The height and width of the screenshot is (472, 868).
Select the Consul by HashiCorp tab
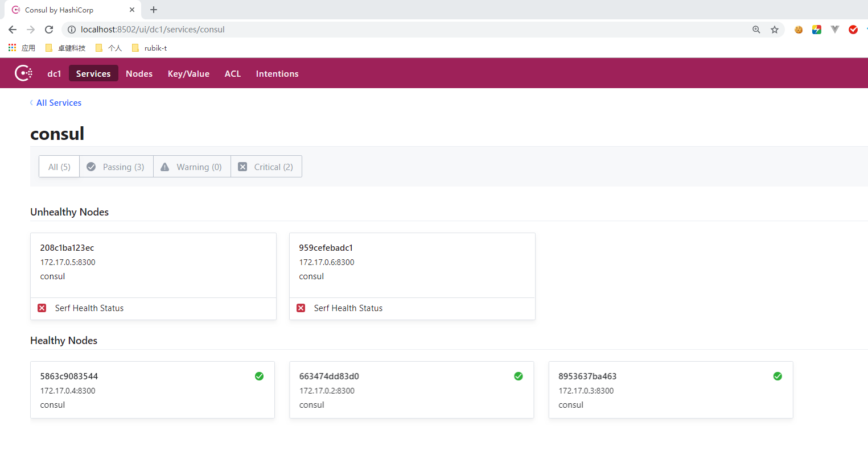(73, 10)
